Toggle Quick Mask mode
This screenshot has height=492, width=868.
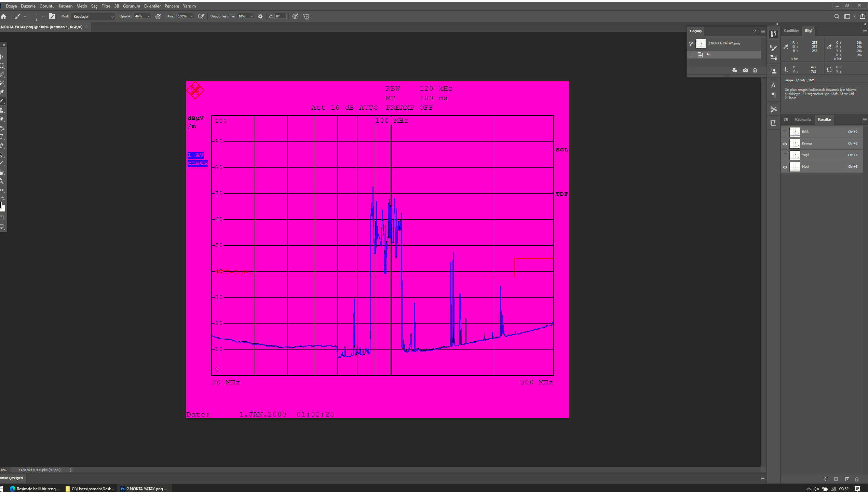(x=2, y=218)
